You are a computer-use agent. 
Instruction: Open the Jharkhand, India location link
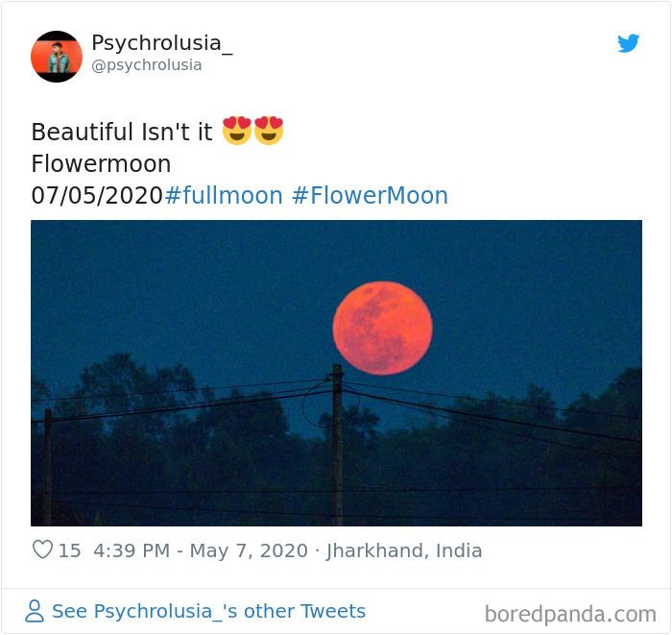(x=404, y=550)
